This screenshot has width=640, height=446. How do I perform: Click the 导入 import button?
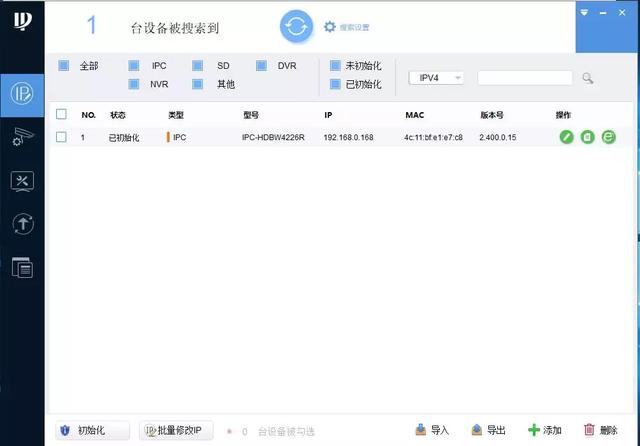coord(432,430)
